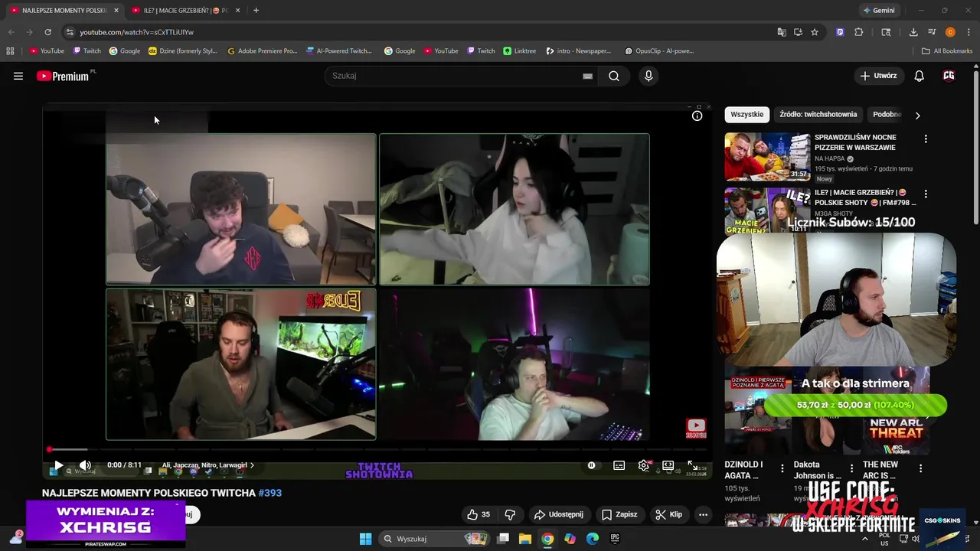
Task: Open Adobe Premiere Pro bookmark
Action: (x=263, y=51)
